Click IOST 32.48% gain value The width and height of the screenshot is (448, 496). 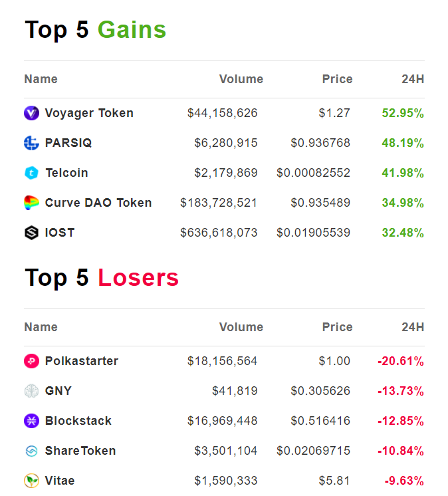tap(403, 233)
